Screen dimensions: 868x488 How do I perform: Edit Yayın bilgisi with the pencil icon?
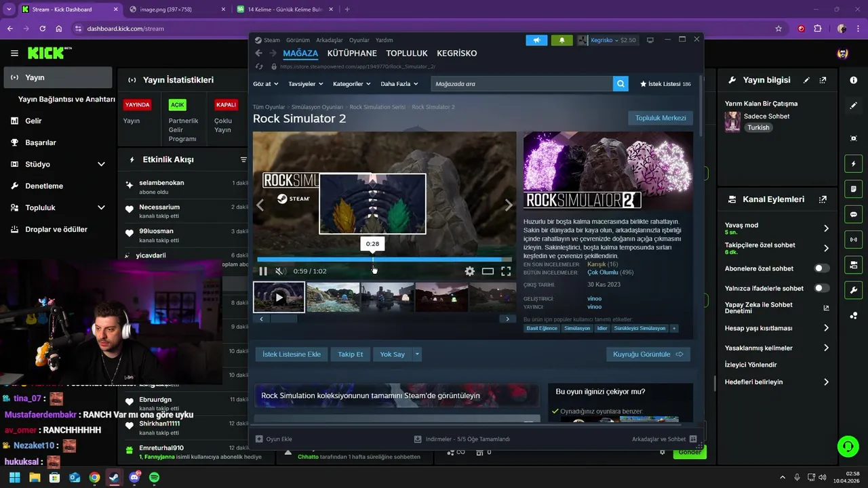(x=806, y=80)
